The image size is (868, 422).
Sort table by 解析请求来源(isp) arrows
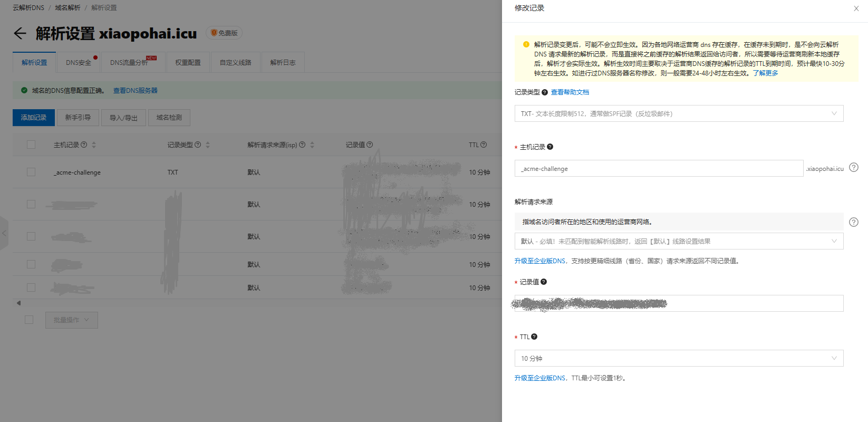click(312, 145)
